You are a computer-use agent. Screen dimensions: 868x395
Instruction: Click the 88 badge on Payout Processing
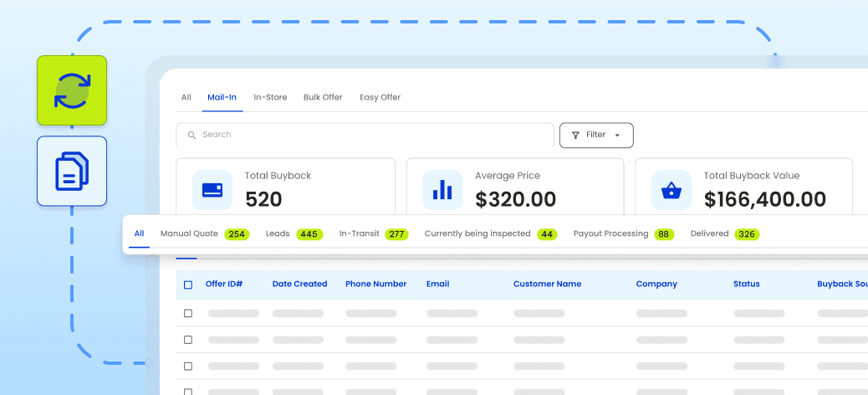[664, 234]
